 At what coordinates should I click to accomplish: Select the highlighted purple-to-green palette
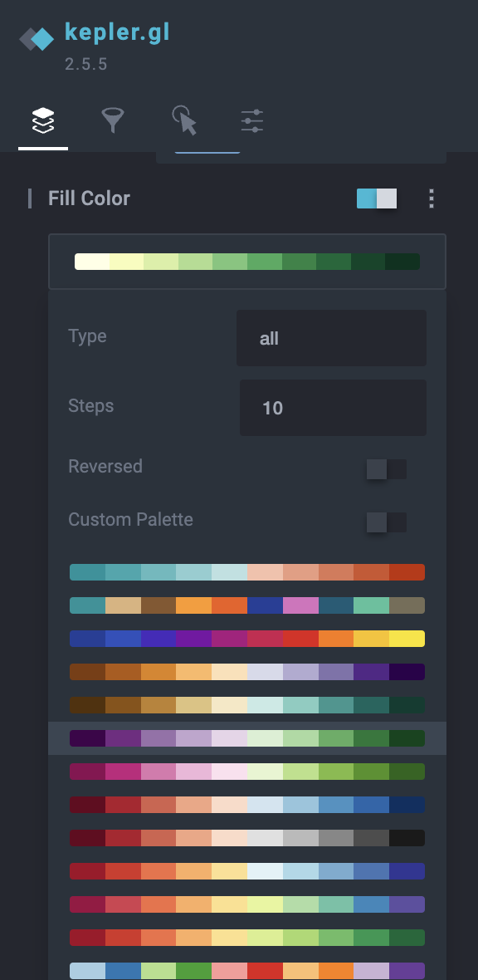(246, 738)
